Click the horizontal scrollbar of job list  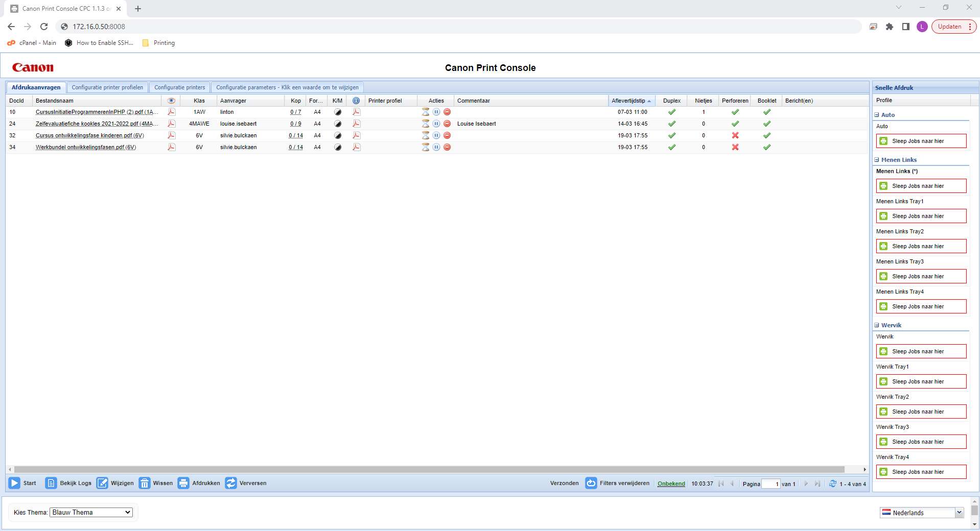429,469
